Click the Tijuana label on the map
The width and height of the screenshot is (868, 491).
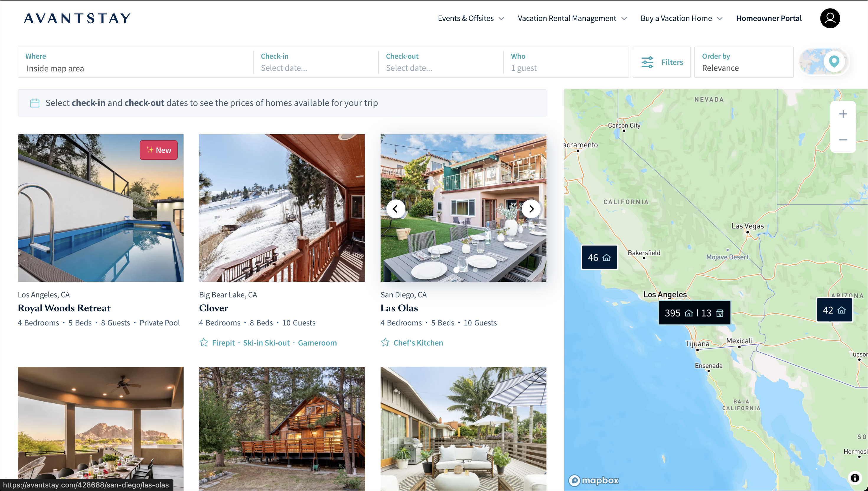click(697, 344)
